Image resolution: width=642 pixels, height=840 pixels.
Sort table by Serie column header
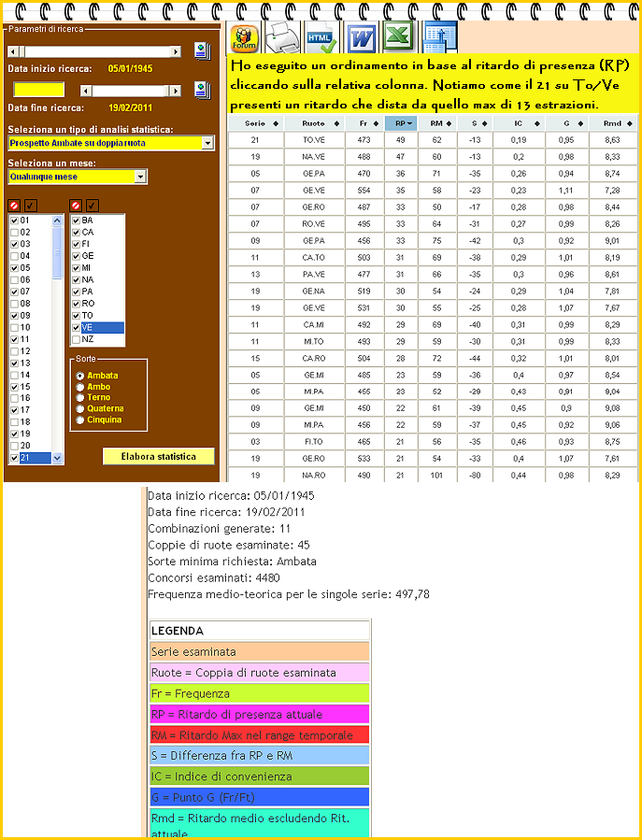coord(256,123)
